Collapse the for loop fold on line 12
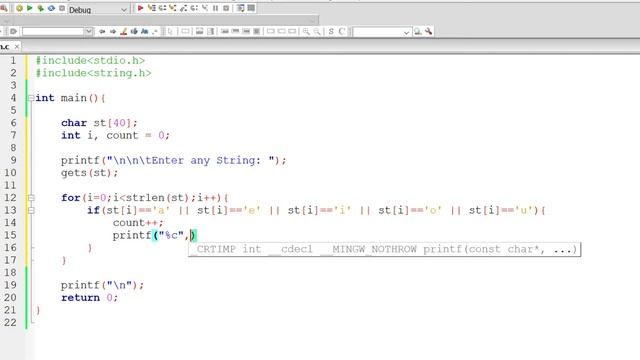Viewport: 640px width, 360px height. click(x=31, y=198)
